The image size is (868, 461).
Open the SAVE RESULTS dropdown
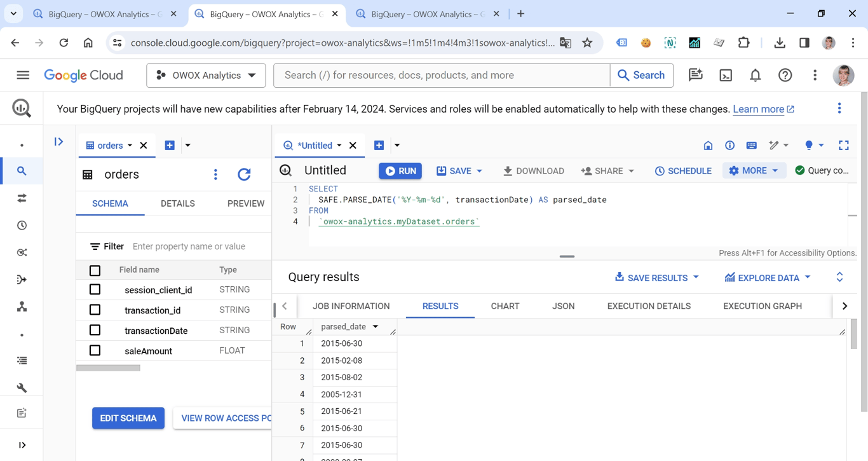(x=656, y=278)
